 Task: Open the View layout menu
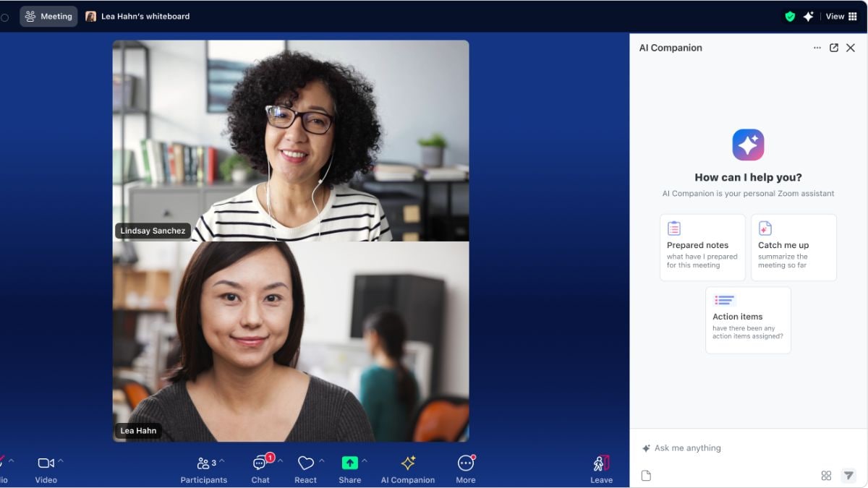[841, 16]
